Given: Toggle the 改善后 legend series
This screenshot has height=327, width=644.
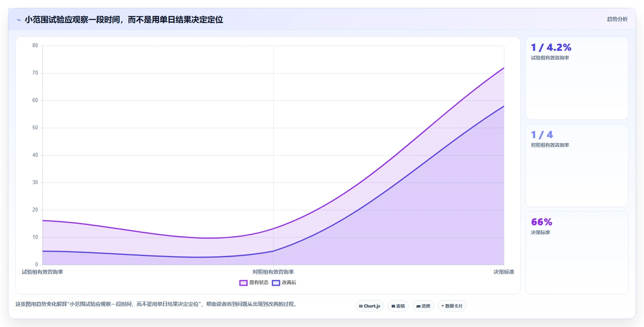Looking at the screenshot, I should pyautogui.click(x=284, y=283).
